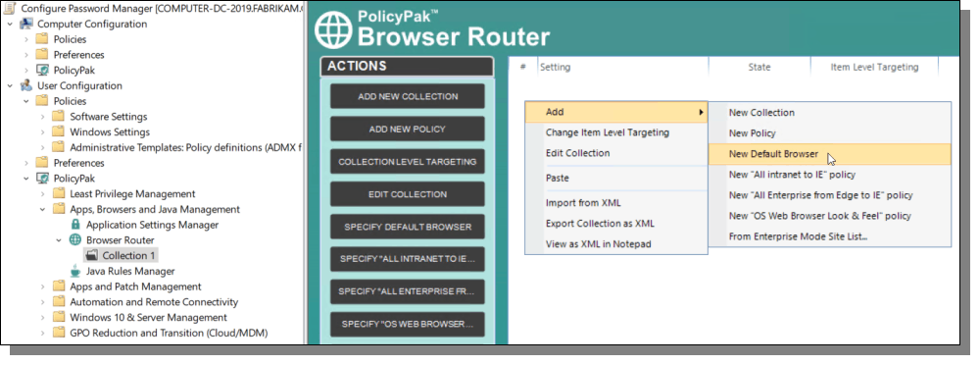Click the Application Settings Manager lock icon

(x=75, y=225)
